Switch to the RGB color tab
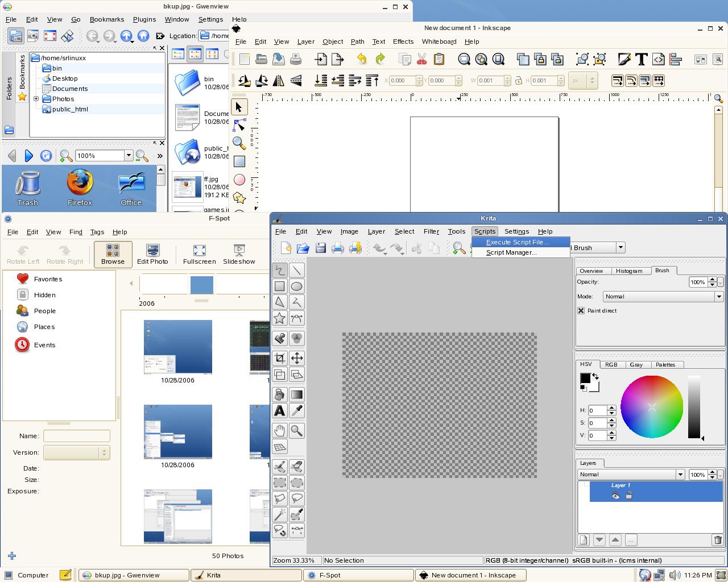 [x=611, y=364]
